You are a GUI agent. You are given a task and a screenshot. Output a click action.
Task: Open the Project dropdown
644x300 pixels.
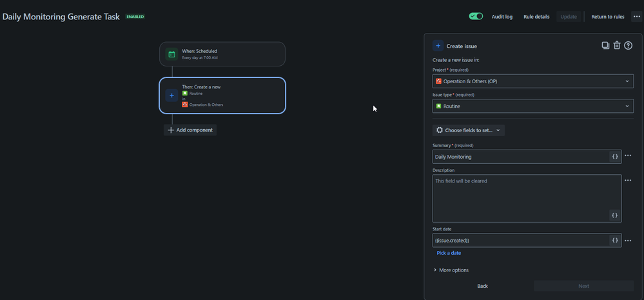coord(533,81)
